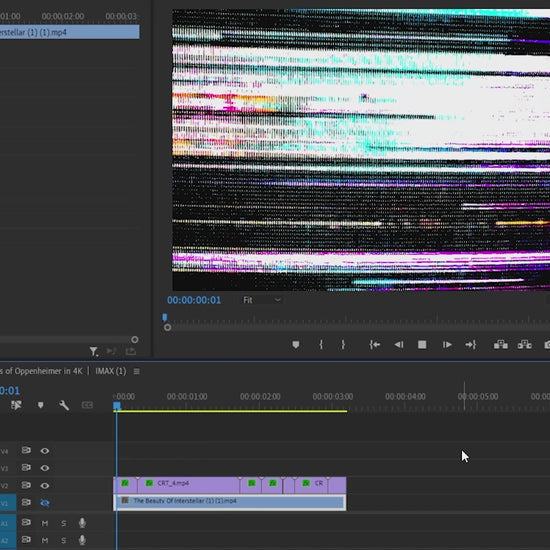Click the Lift button
Viewport: 550px width, 550px height.
click(x=501, y=345)
